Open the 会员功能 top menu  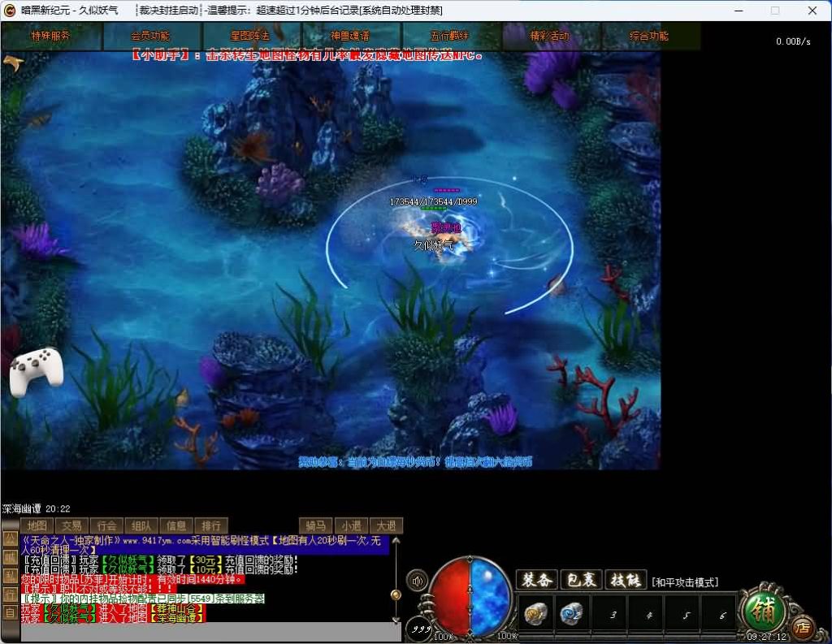tap(150, 36)
